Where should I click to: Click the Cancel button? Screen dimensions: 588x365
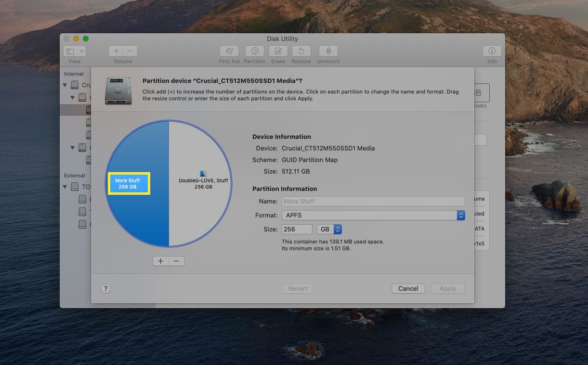408,288
